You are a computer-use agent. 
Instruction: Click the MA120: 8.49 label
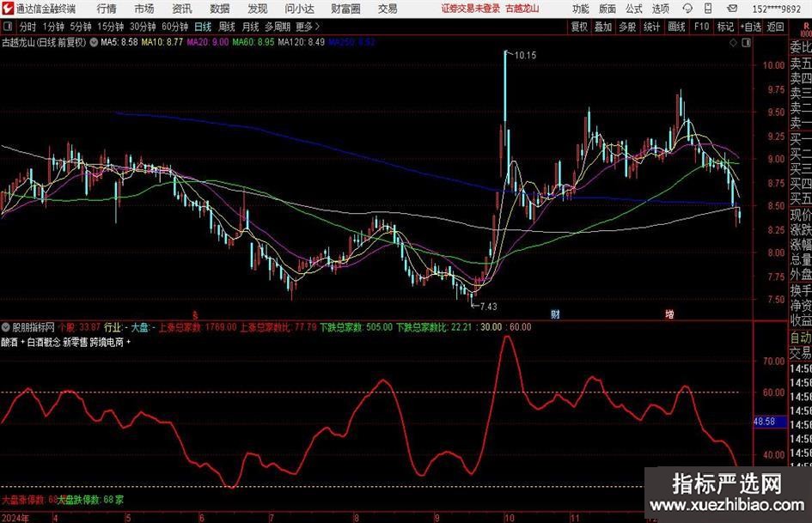tap(302, 42)
